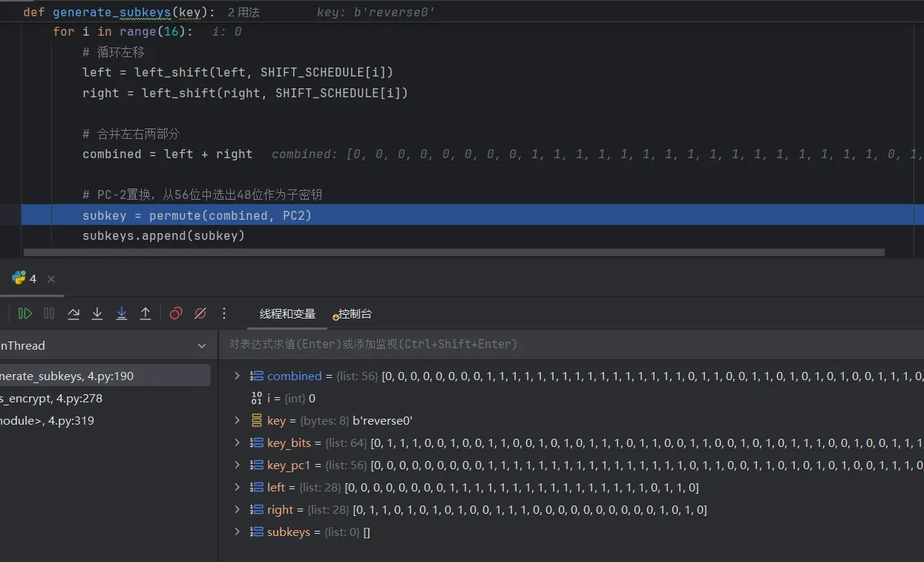Expand the subkeys variable

pos(237,532)
